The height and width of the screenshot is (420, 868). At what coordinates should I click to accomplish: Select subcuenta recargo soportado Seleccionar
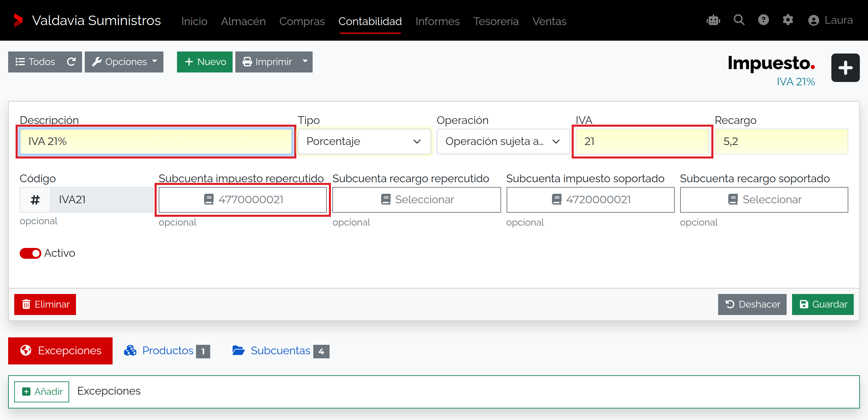[x=764, y=200]
